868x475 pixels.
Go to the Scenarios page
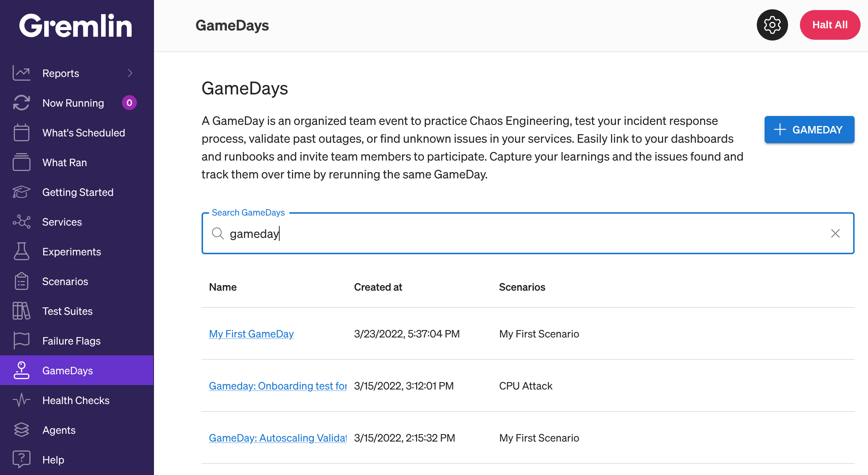[x=77, y=281]
